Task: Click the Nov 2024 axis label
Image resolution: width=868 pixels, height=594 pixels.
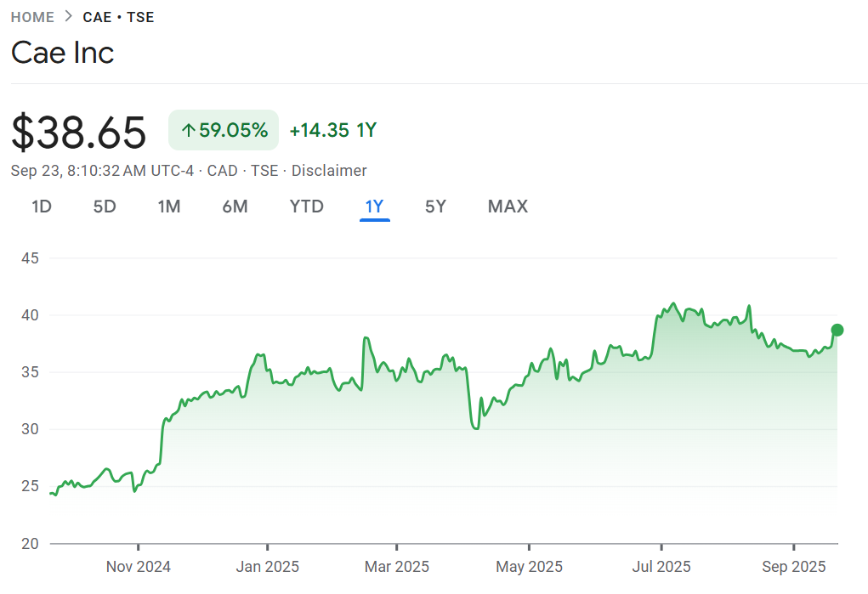Action: pos(139,567)
